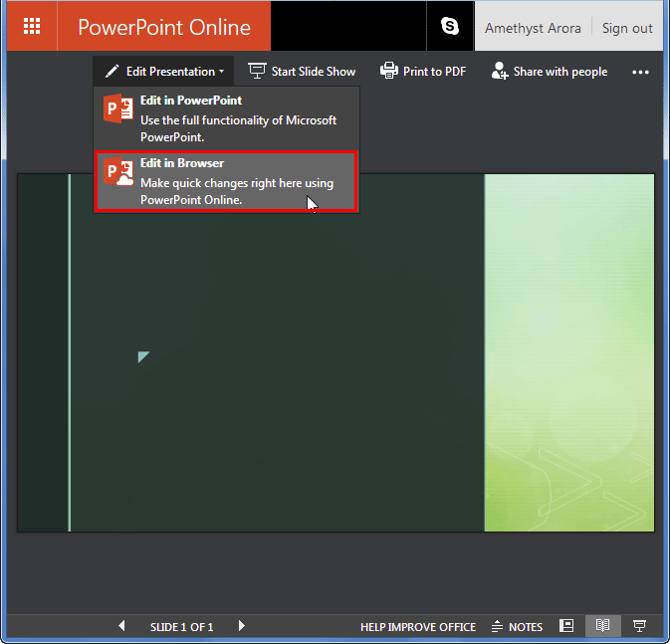This screenshot has width=670, height=644.
Task: Toggle the NOTES pane
Action: (517, 627)
